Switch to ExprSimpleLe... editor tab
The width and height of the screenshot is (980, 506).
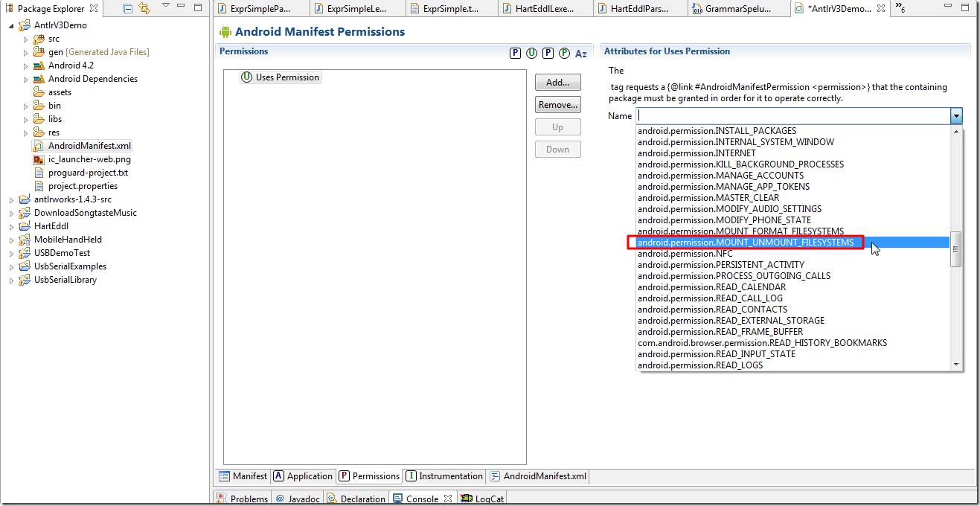click(x=357, y=9)
